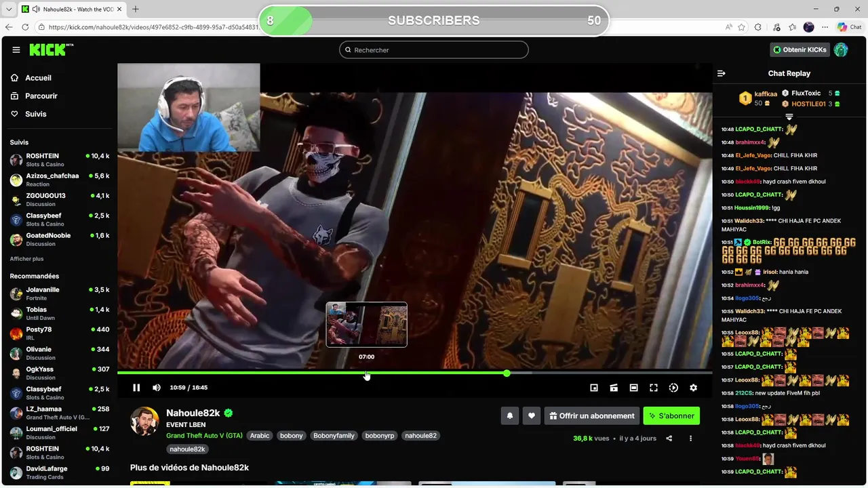Viewport: 868px width, 488px height.
Task: Share this video
Action: [669, 439]
